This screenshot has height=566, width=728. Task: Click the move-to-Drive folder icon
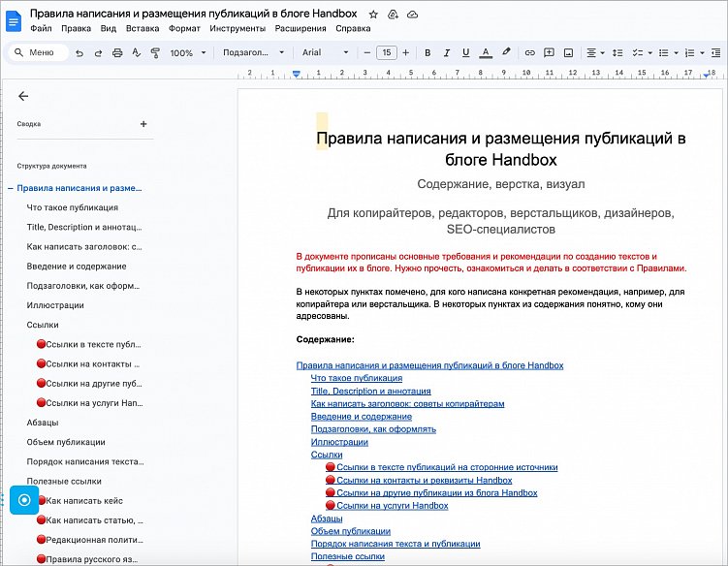(393, 15)
